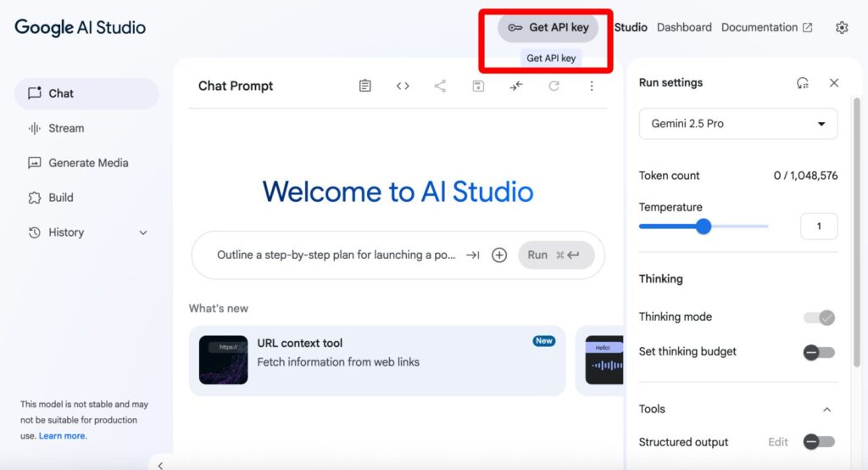The image size is (868, 470).
Task: Go to the Dashboard tab
Action: tap(684, 27)
